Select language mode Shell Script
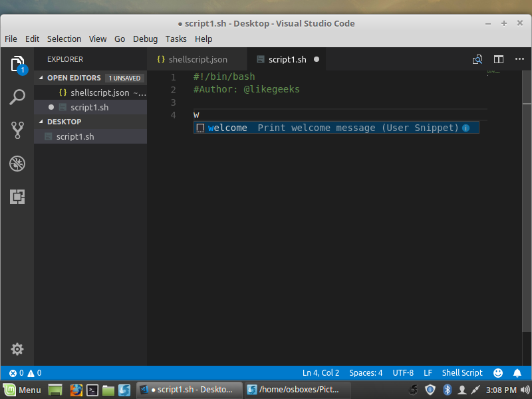532x399 pixels. pyautogui.click(x=462, y=373)
